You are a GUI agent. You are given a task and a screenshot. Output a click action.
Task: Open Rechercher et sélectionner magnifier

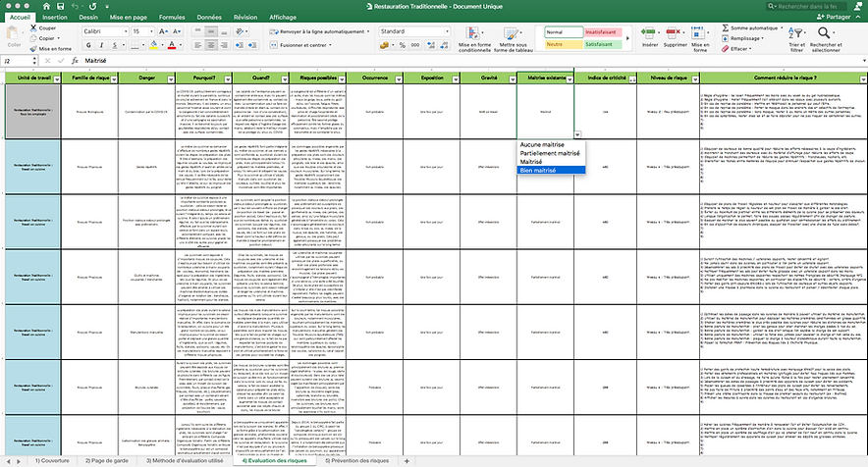pos(826,38)
